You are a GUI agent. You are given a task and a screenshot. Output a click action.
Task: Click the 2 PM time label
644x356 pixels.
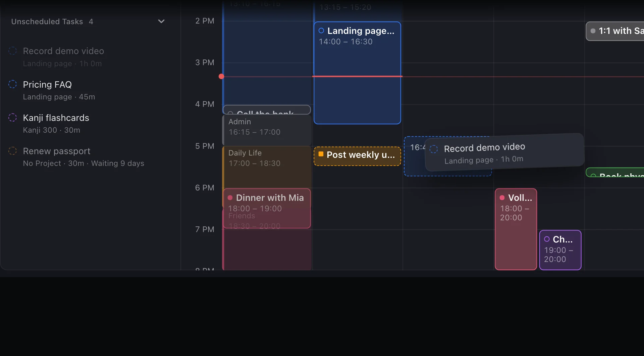pyautogui.click(x=205, y=21)
